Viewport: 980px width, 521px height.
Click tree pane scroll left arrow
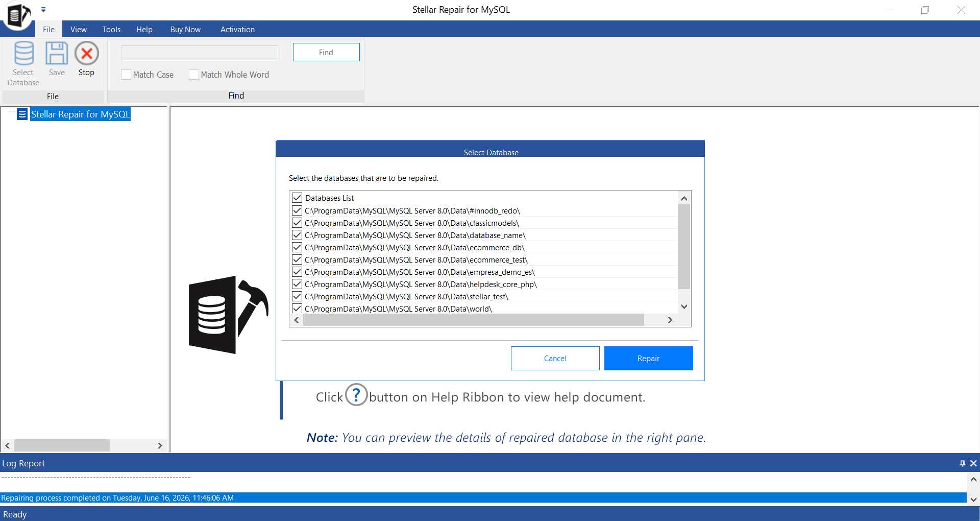[8, 445]
